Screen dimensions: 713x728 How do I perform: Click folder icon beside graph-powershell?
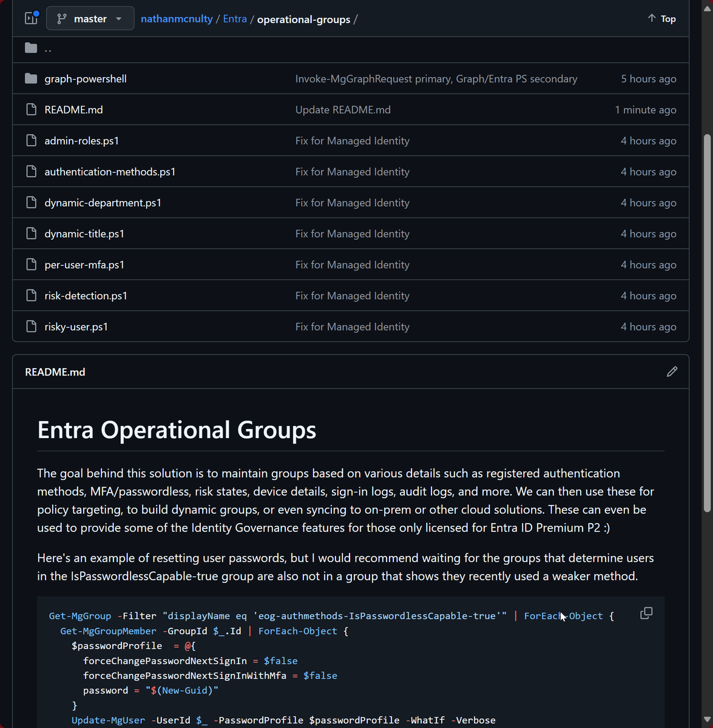(x=31, y=78)
